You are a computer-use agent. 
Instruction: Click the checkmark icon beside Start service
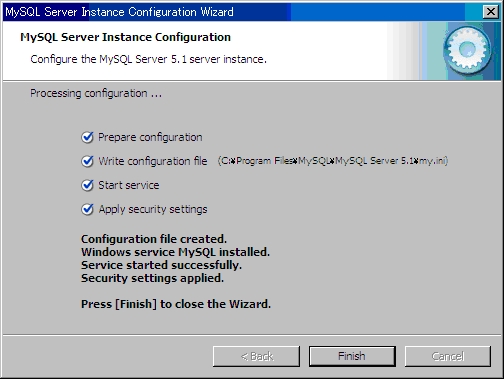tap(87, 185)
